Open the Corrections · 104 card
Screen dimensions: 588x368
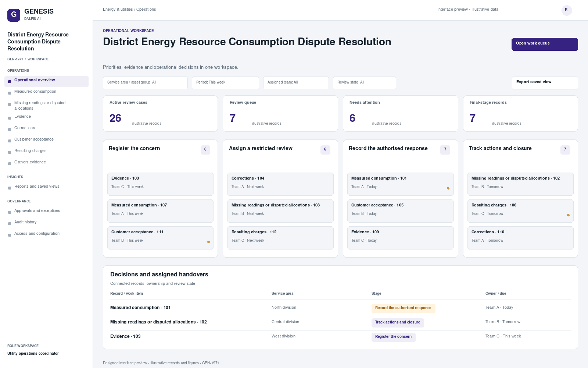(x=280, y=184)
